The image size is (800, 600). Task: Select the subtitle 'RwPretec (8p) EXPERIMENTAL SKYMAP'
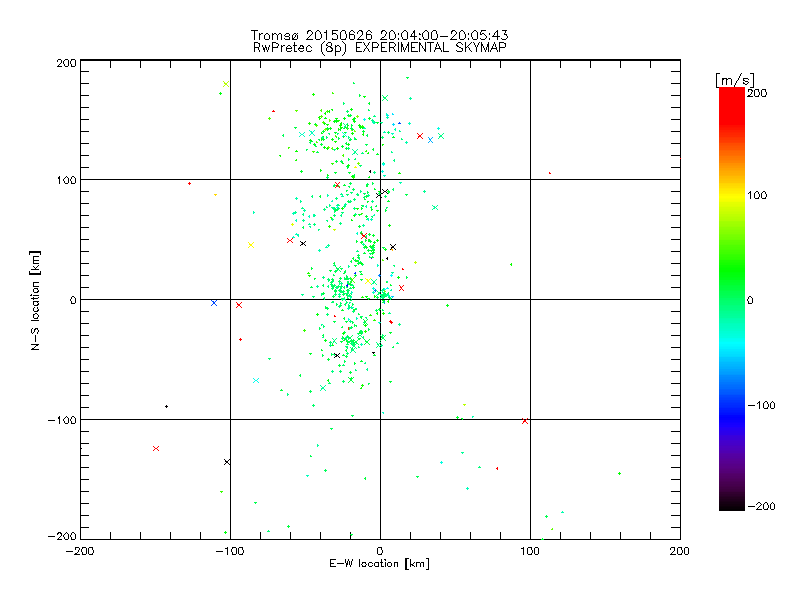[x=380, y=47]
